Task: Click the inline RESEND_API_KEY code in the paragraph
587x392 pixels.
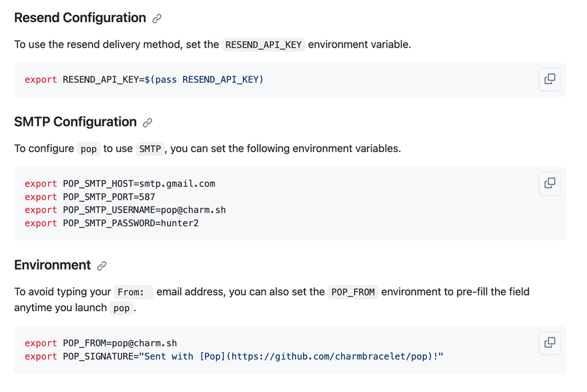Action: click(263, 45)
